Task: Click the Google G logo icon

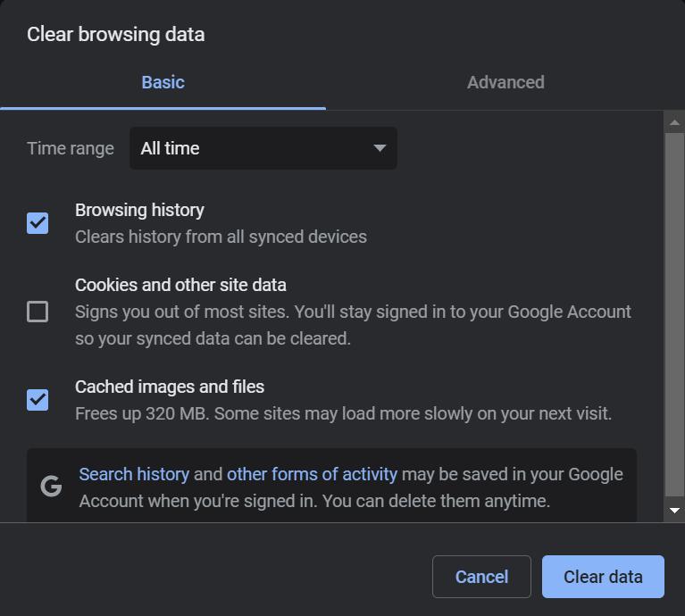Action: click(52, 487)
